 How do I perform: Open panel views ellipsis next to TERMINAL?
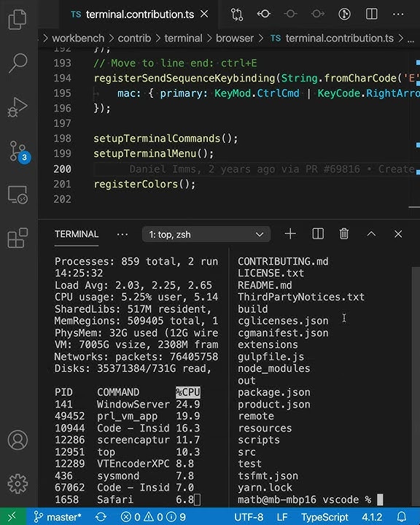[122, 234]
